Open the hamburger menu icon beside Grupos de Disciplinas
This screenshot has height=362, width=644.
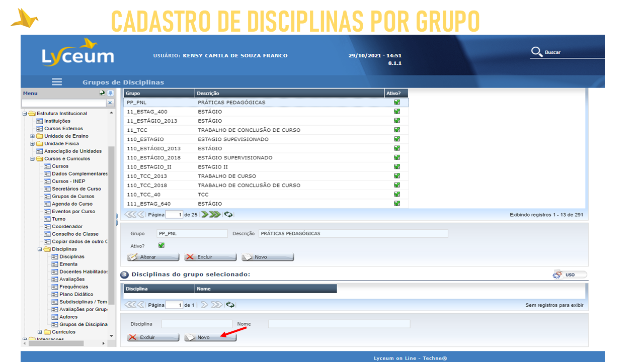click(x=57, y=82)
